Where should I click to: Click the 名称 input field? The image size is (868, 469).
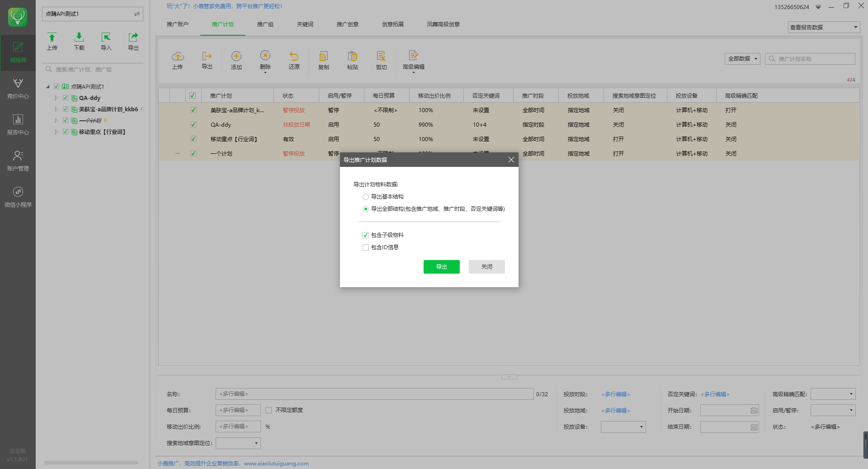pos(375,394)
